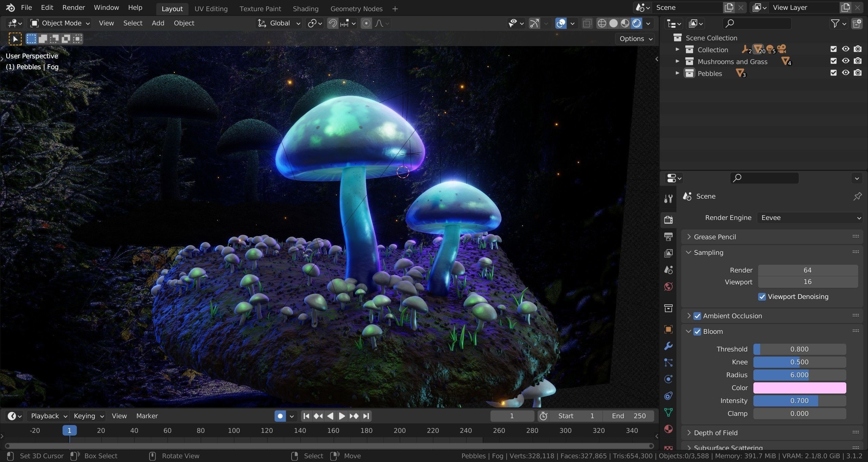Expand the Depth of Field panel
The width and height of the screenshot is (868, 462).
689,433
